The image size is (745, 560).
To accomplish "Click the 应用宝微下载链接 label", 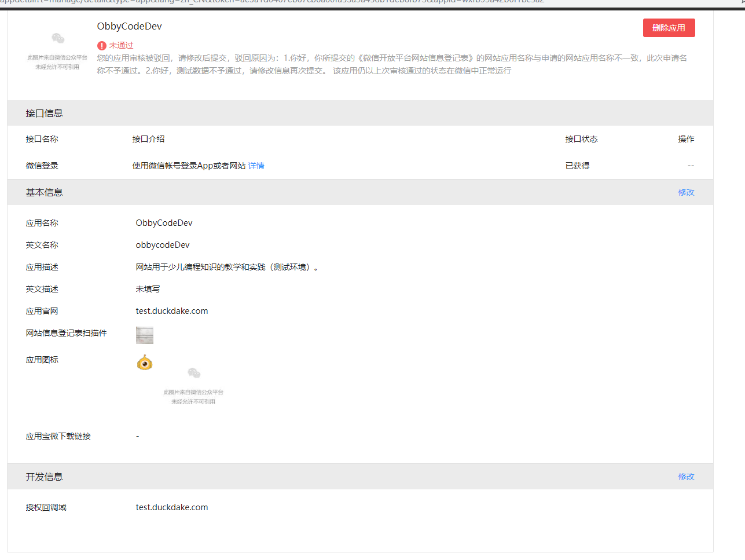I will (58, 436).
